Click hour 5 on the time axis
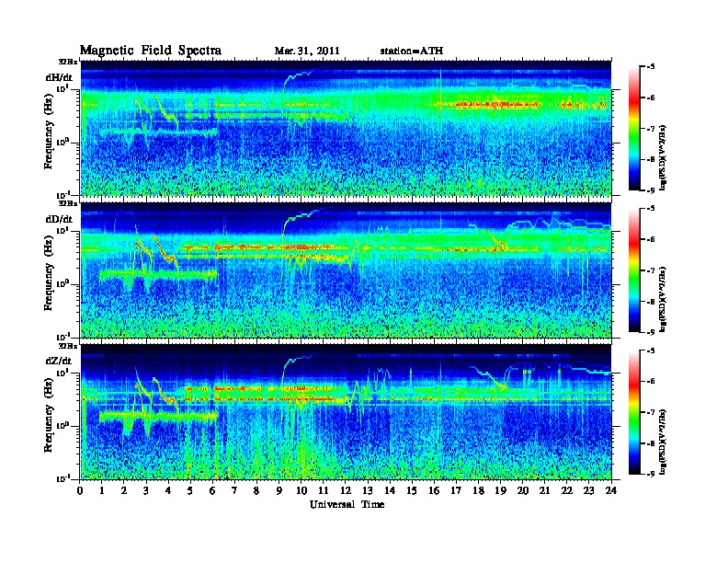728x563 pixels. tap(191, 490)
